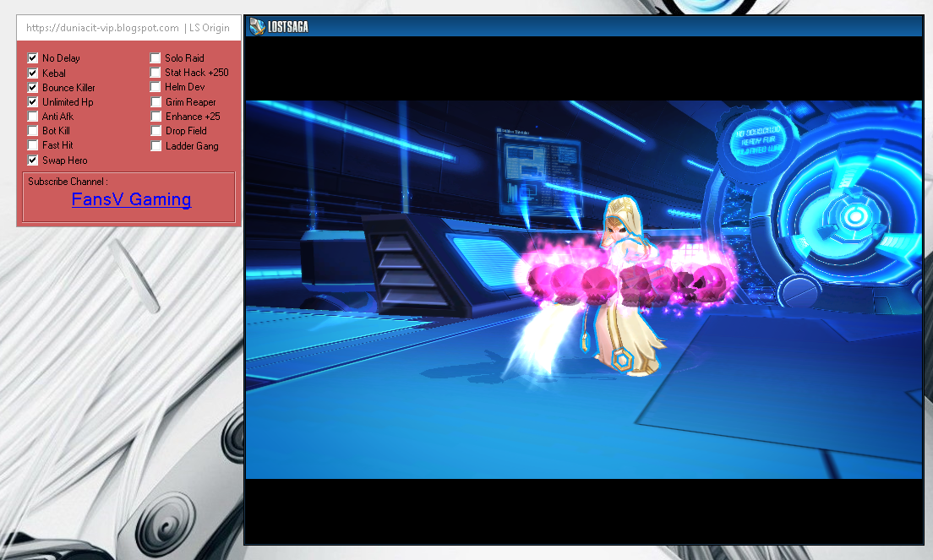Open the FansV Gaming channel link
This screenshot has width=933, height=560.
coord(131,199)
